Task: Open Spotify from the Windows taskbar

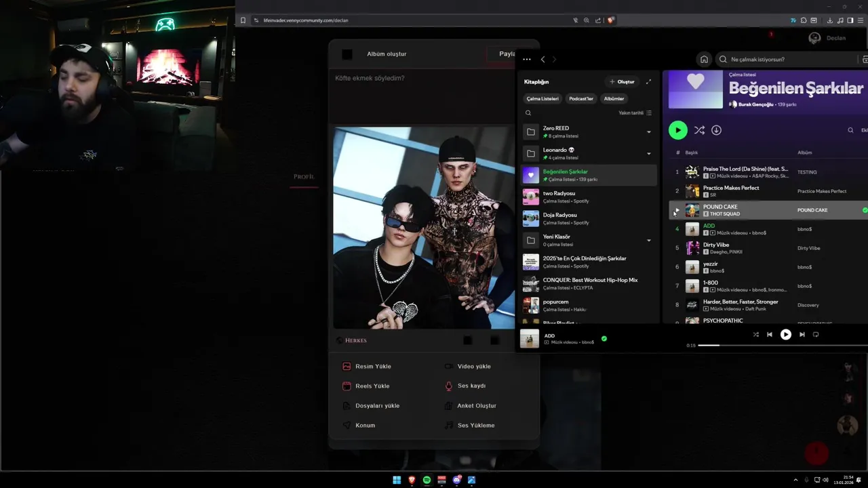Action: (x=427, y=480)
